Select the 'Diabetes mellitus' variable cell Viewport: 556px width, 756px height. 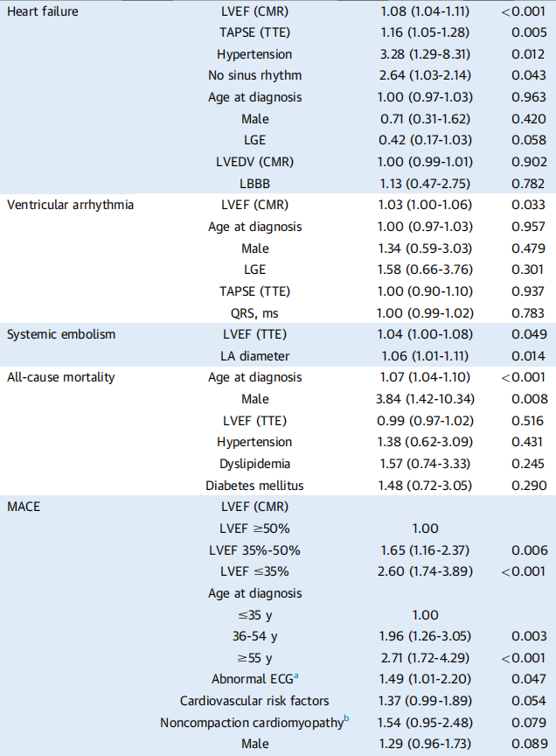point(255,485)
